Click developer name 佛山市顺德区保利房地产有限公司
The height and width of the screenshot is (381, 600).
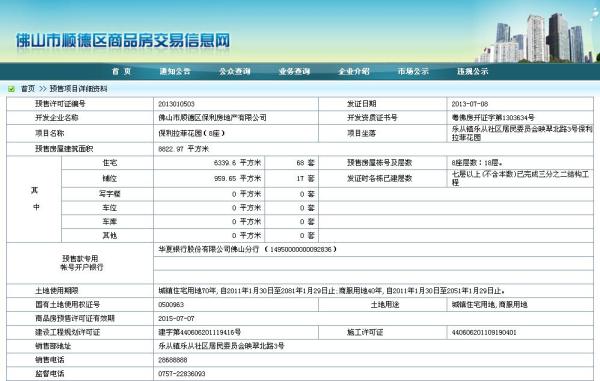click(x=212, y=118)
